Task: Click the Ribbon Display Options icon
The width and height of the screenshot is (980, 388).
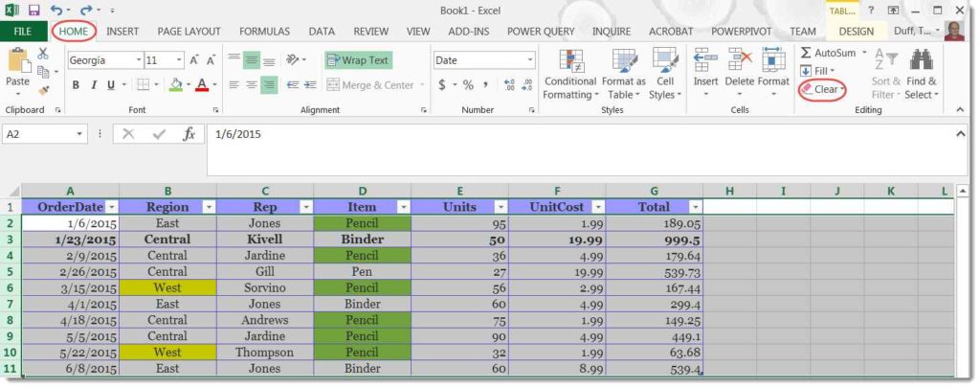Action: 894,10
